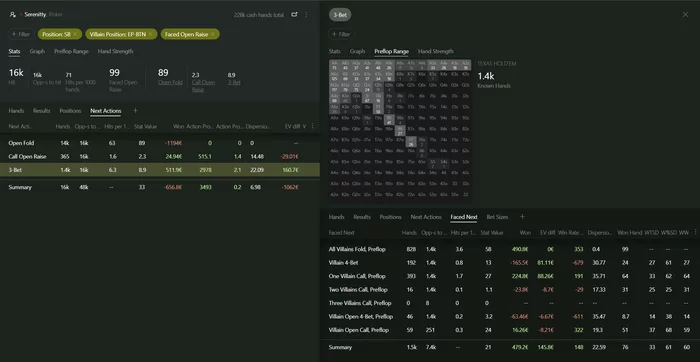Open Positions sub-tab in 3-Bet panel

(391, 217)
